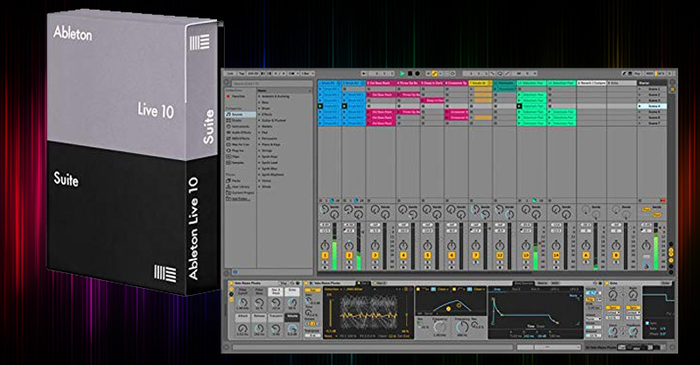
Task: Open Packs under Places in browser
Action: [x=240, y=181]
